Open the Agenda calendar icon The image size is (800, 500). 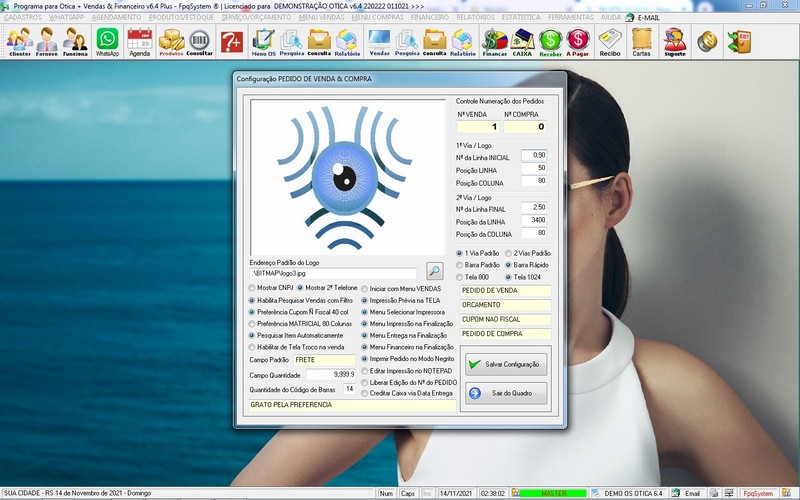(139, 41)
